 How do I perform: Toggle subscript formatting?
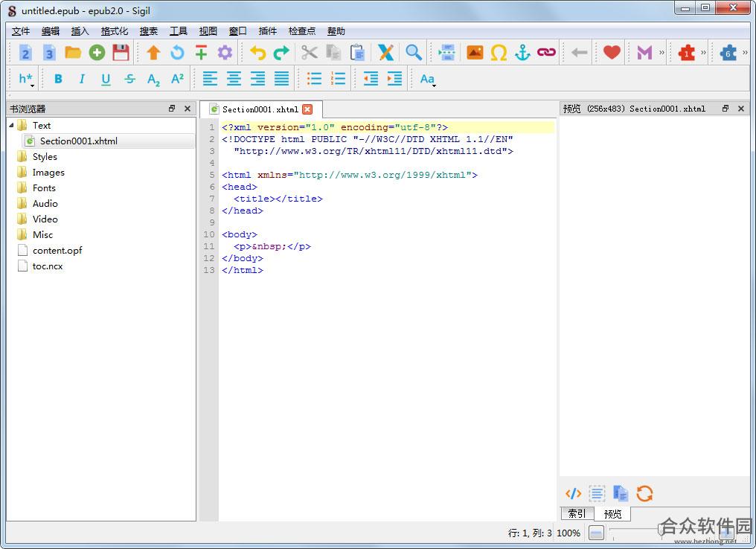pos(153,80)
